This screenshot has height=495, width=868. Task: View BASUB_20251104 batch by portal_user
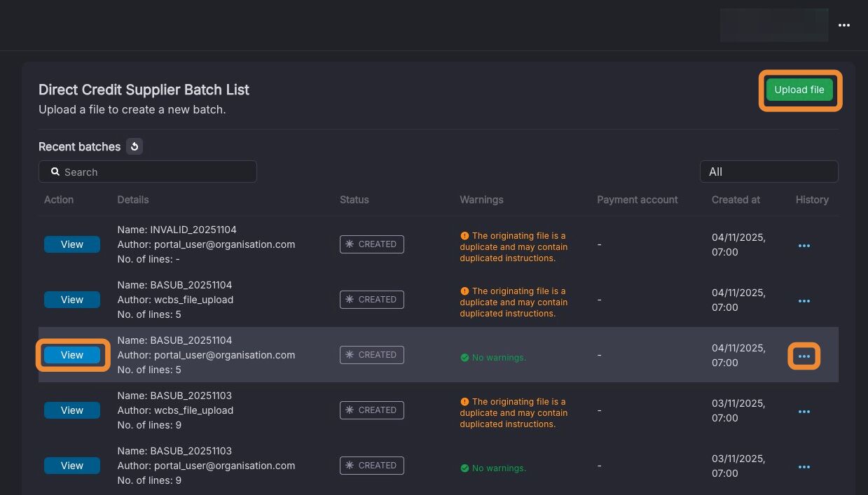pos(72,355)
